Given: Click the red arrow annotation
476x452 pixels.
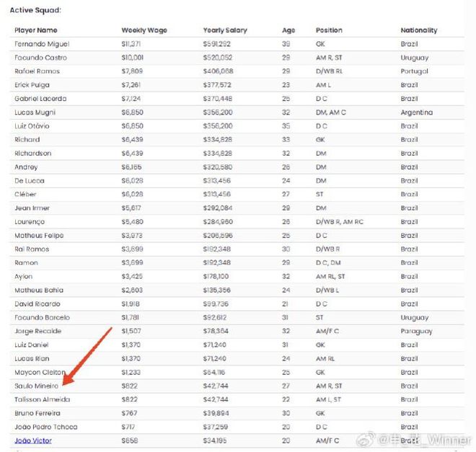Looking at the screenshot, I should coord(87,356).
